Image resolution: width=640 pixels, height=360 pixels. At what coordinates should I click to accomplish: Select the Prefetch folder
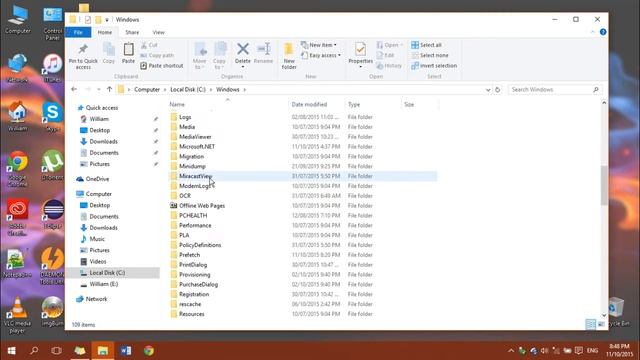point(189,255)
